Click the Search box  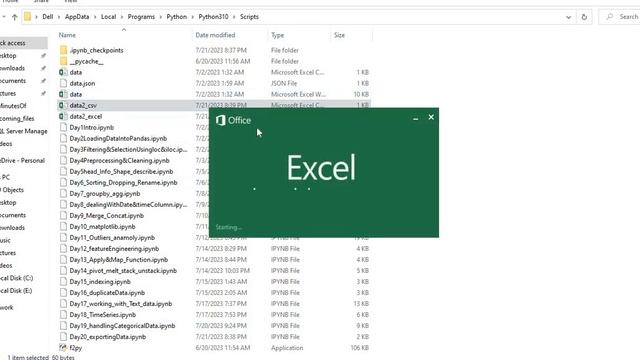pos(620,17)
